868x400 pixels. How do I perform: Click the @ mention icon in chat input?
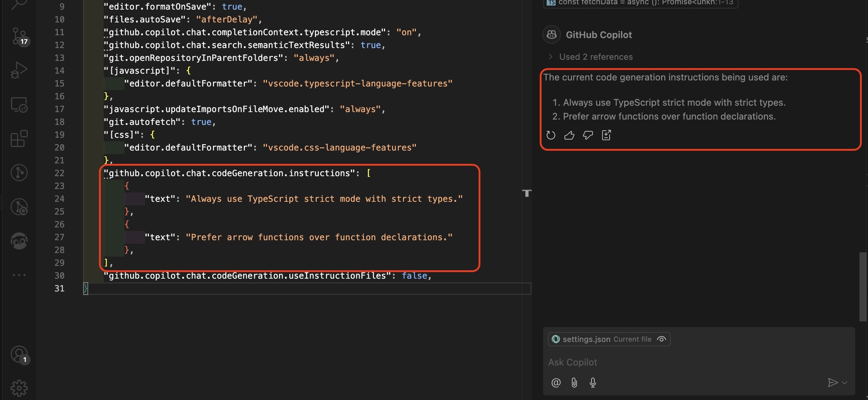pos(556,383)
